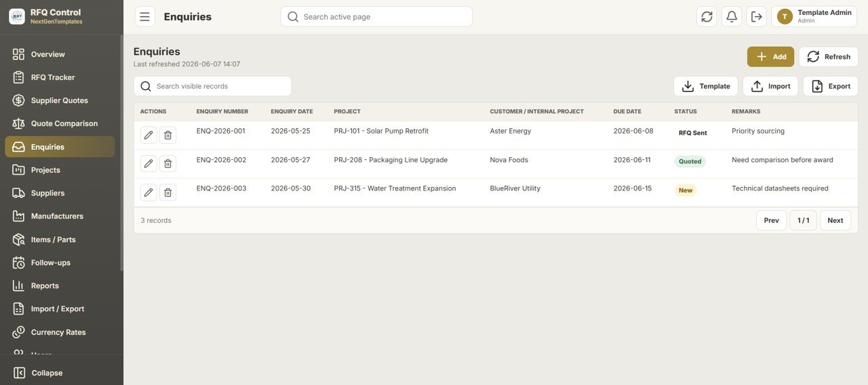Go to Currency Rates page

(x=60, y=332)
